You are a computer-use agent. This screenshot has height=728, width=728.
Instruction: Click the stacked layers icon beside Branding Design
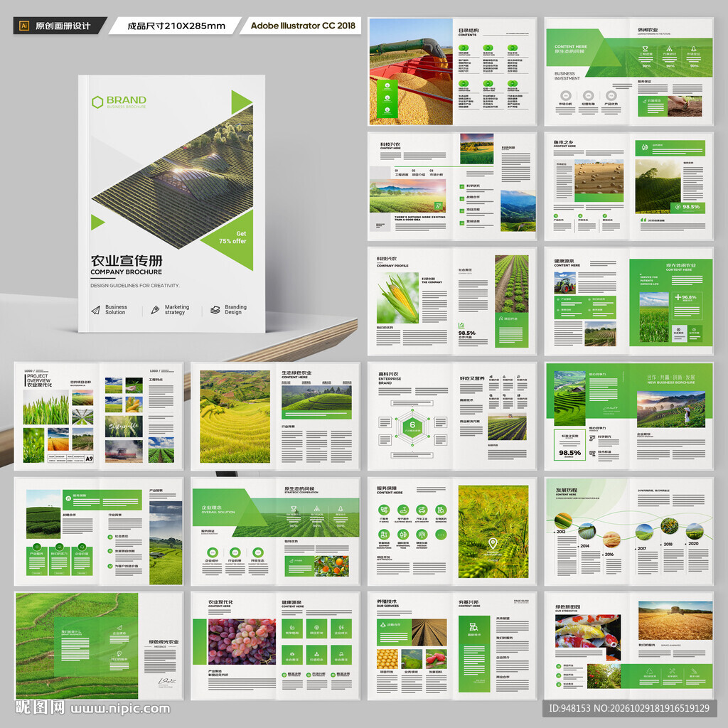tap(215, 310)
